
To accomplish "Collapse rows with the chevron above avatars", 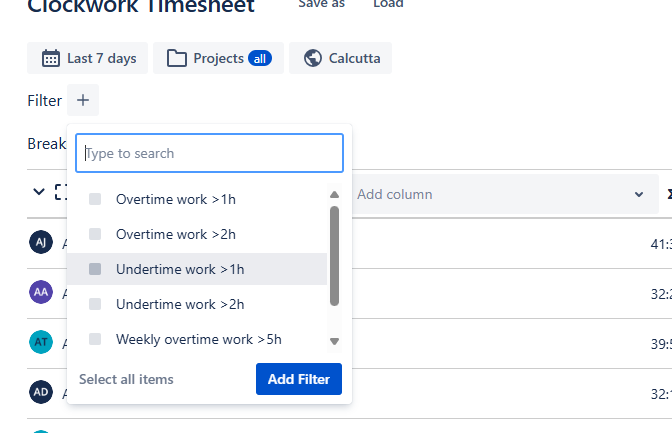I will pos(39,192).
